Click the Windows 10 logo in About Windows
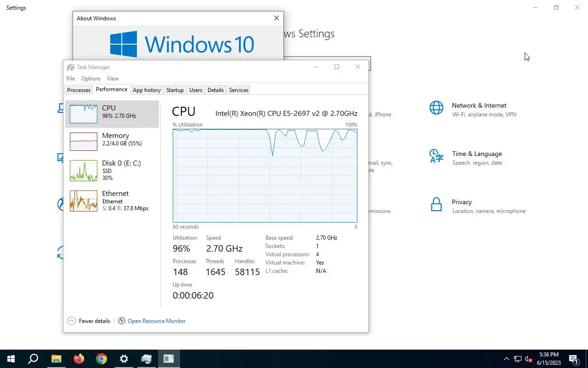The width and height of the screenshot is (588, 368). (x=182, y=44)
